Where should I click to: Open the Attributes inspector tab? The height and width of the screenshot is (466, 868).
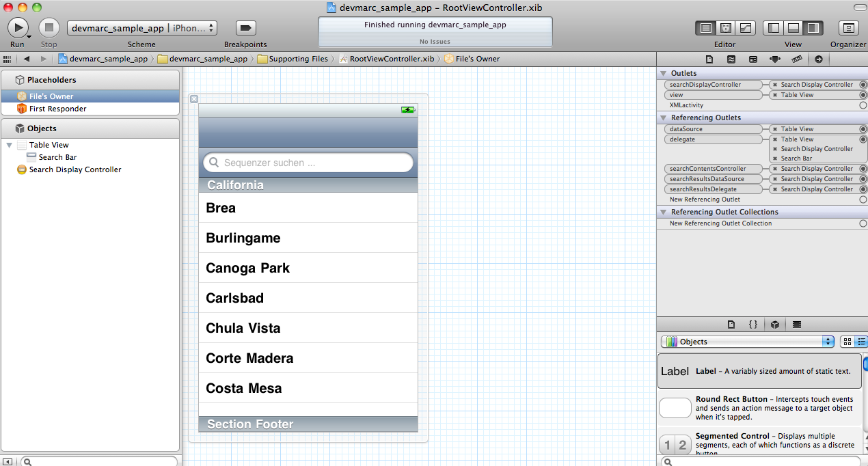774,59
